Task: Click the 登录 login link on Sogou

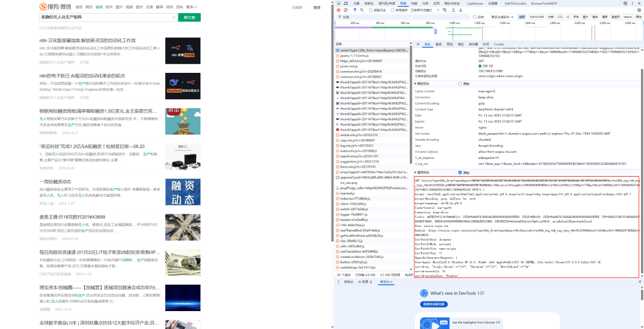Action: 317,7
